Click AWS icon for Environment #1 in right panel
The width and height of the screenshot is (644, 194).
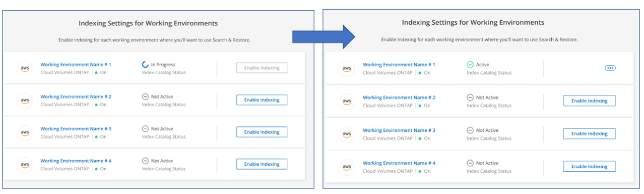point(347,69)
